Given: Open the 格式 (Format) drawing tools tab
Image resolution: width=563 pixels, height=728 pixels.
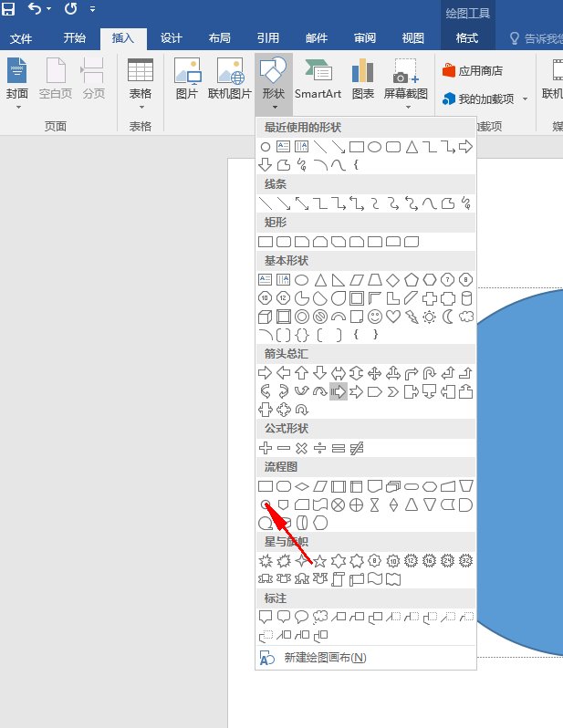Looking at the screenshot, I should click(x=467, y=38).
